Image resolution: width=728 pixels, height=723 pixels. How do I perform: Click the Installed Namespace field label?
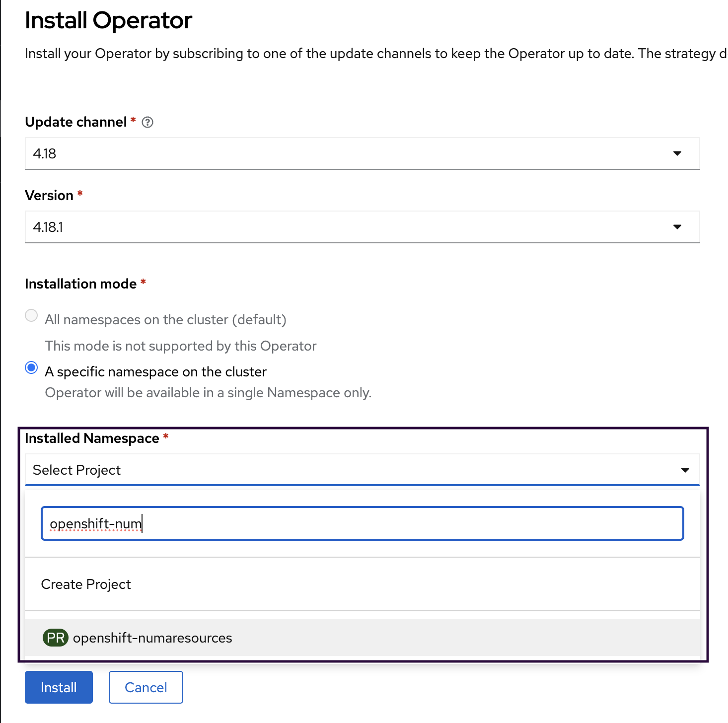[92, 438]
